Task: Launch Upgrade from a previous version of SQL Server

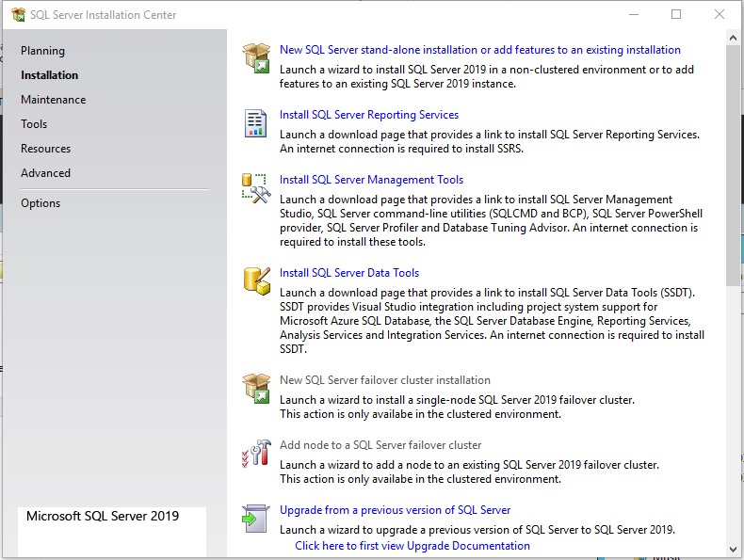Action: click(x=395, y=510)
